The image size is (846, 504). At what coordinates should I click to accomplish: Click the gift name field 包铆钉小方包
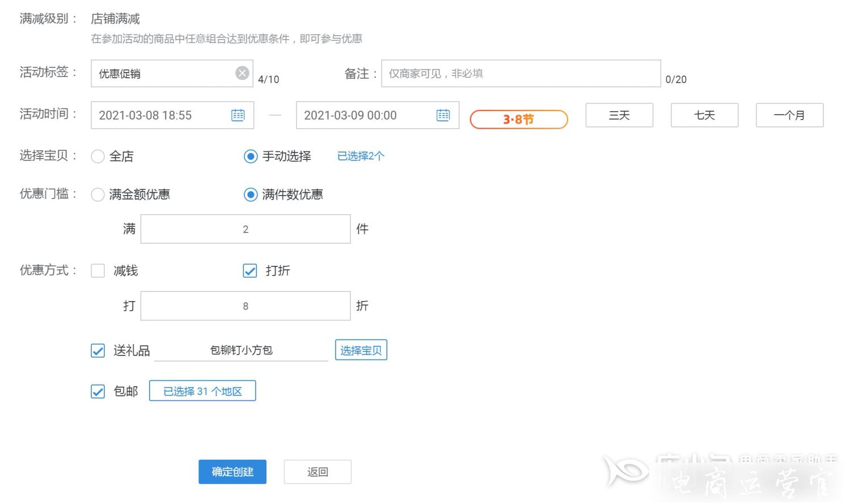[x=242, y=350]
